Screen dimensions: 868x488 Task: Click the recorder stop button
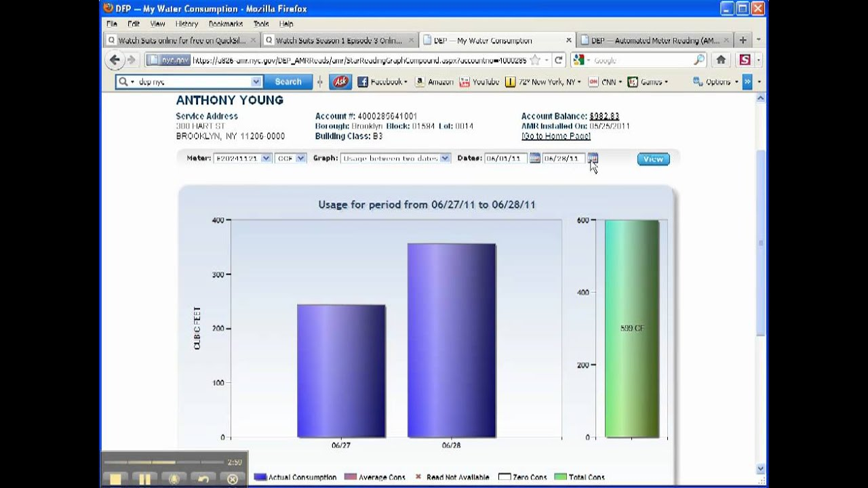click(x=115, y=479)
